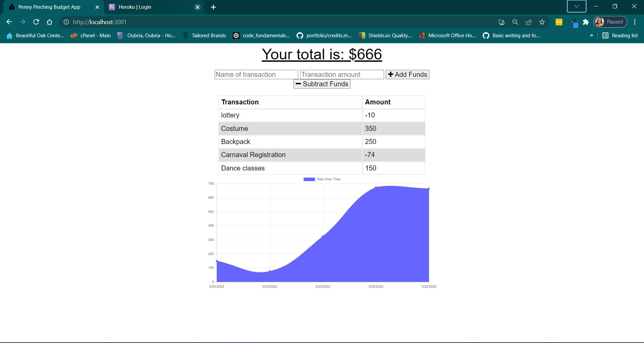This screenshot has width=644, height=343.
Task: Click the reload page icon
Action: pyautogui.click(x=36, y=22)
